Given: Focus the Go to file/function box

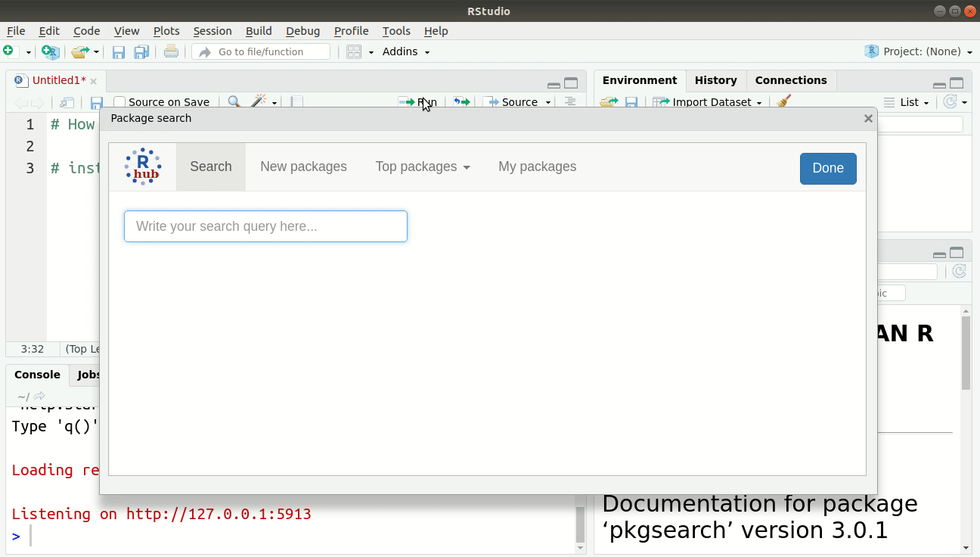Looking at the screenshot, I should click(x=261, y=51).
